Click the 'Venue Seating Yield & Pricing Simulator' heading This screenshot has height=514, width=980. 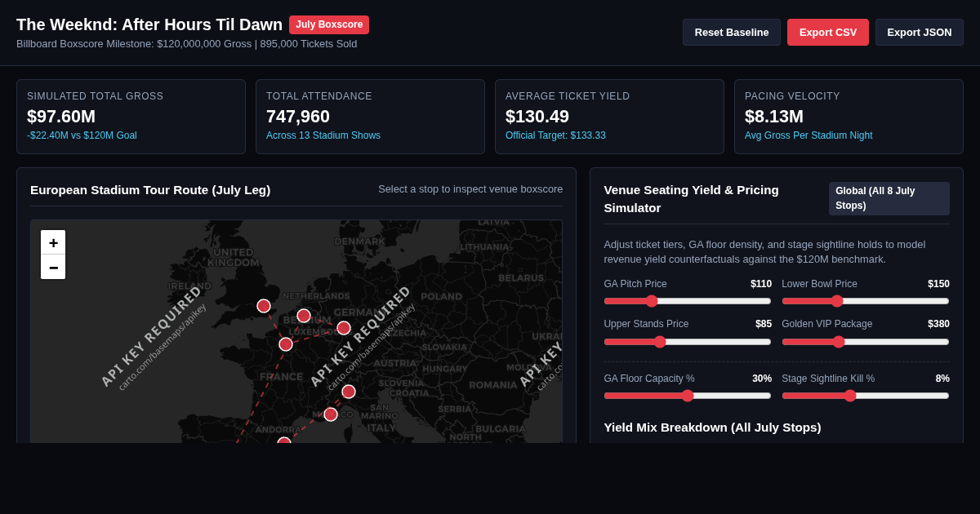[x=691, y=199]
